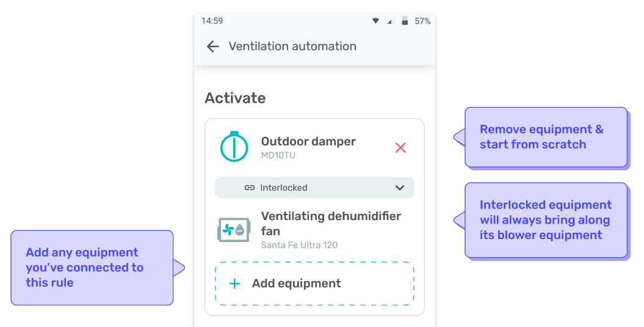Click the 'Remove equipment & start from scratch' tooltip
The height and width of the screenshot is (327, 644).
point(546,138)
